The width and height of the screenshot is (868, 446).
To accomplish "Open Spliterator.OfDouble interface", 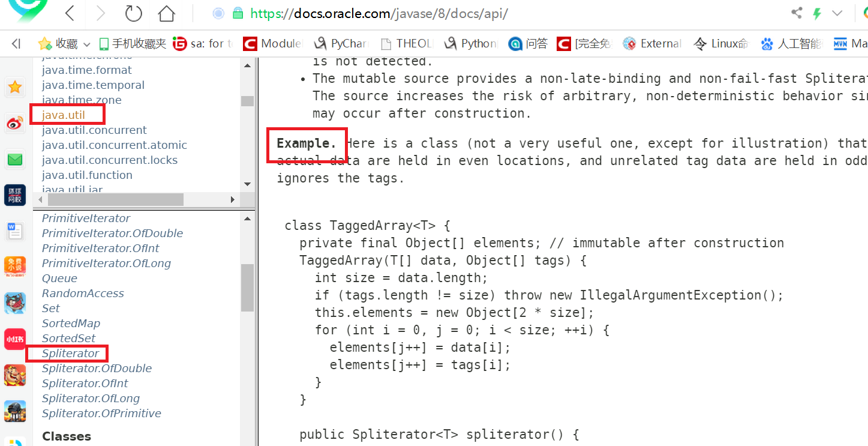I will coord(97,369).
